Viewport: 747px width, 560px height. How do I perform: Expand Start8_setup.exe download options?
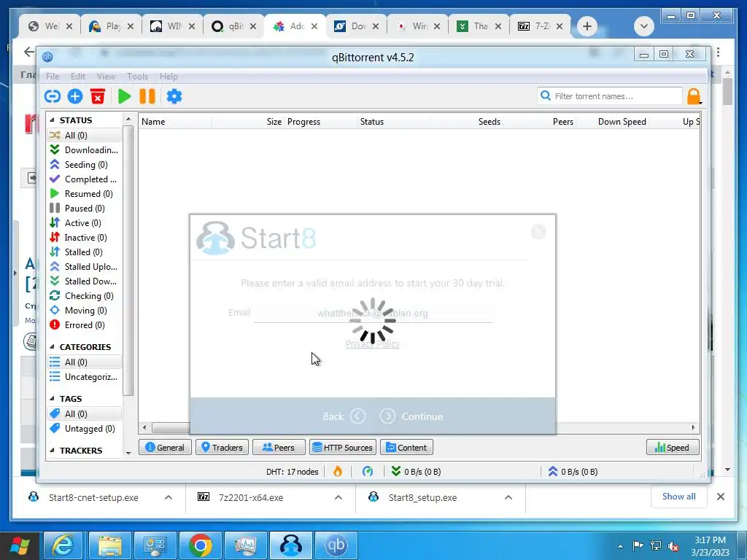[x=508, y=497]
